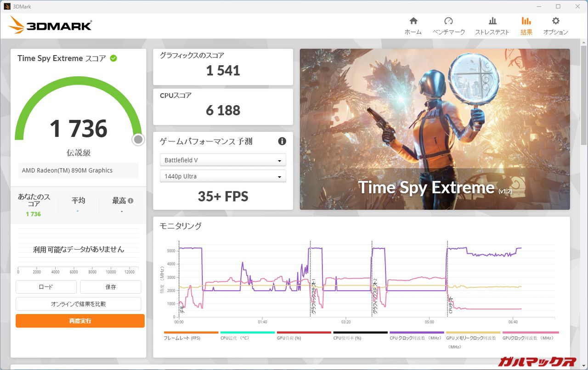Viewport: 588px width, 370px height.
Task: Click the Home house icon
Action: coord(413,21)
